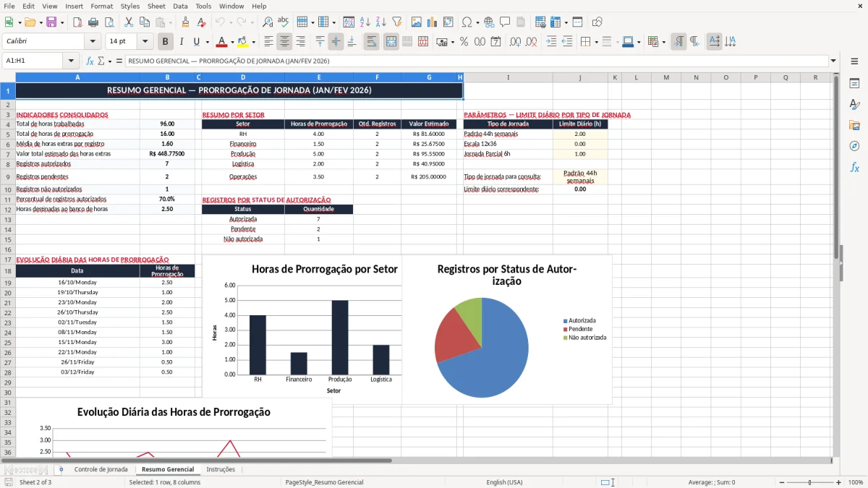Click the Print icon
The width and height of the screenshot is (868, 488).
pyautogui.click(x=94, y=22)
